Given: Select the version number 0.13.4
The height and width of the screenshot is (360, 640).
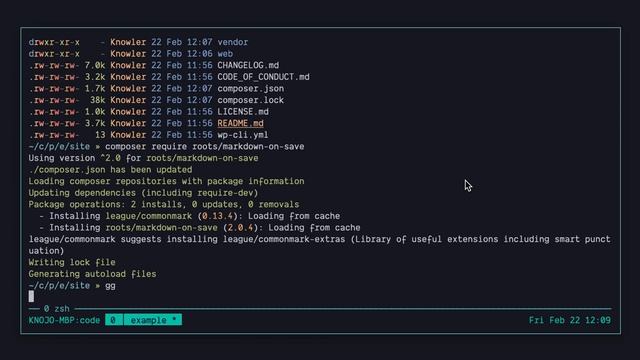Looking at the screenshot, I should (217, 216).
